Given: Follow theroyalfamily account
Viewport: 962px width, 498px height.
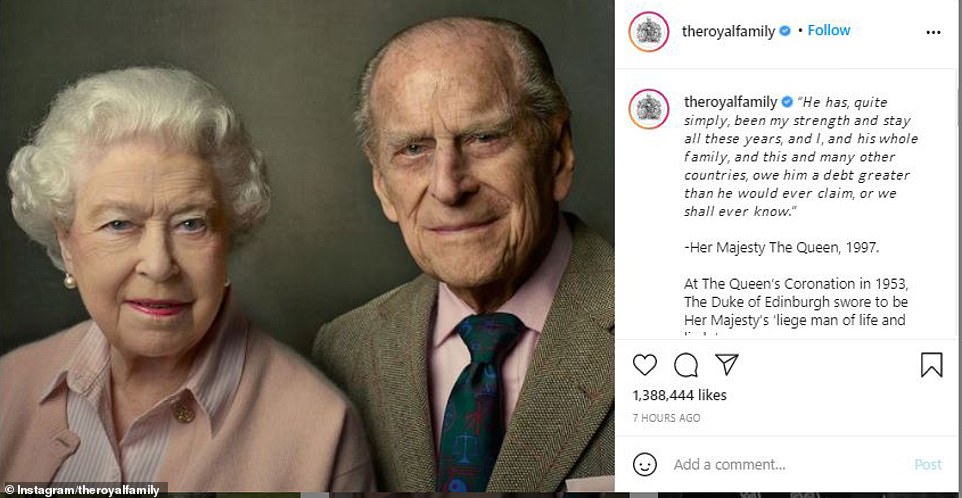Looking at the screenshot, I should point(829,30).
